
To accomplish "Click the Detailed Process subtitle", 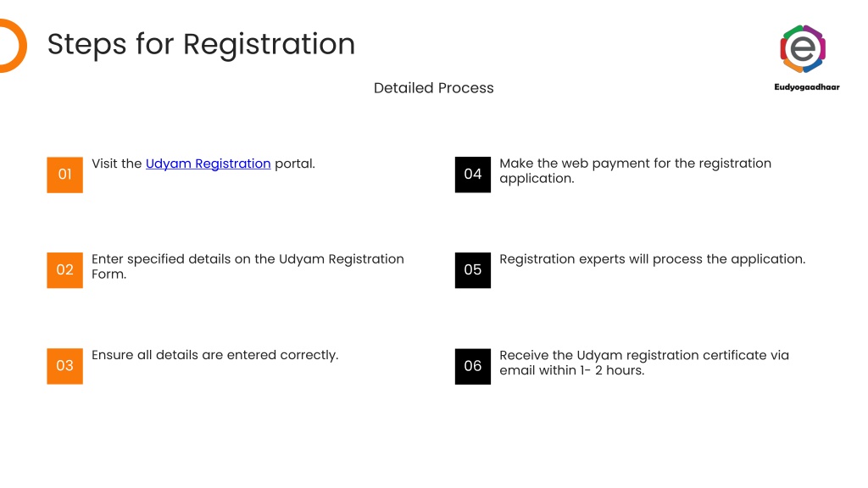I will (x=433, y=88).
